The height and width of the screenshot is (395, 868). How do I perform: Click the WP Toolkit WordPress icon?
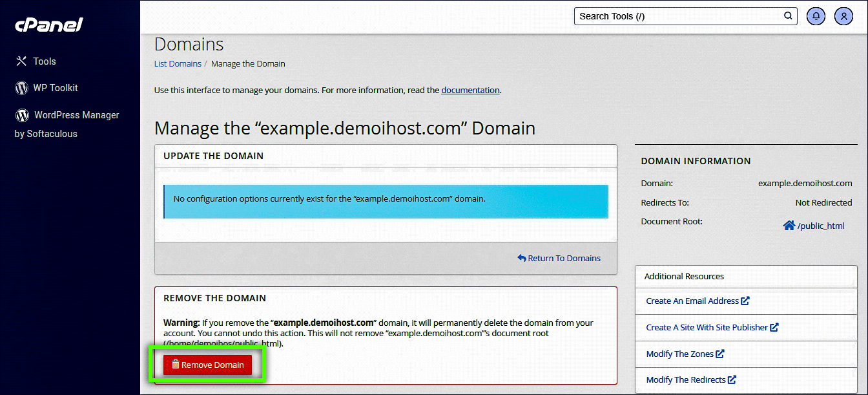pos(21,88)
